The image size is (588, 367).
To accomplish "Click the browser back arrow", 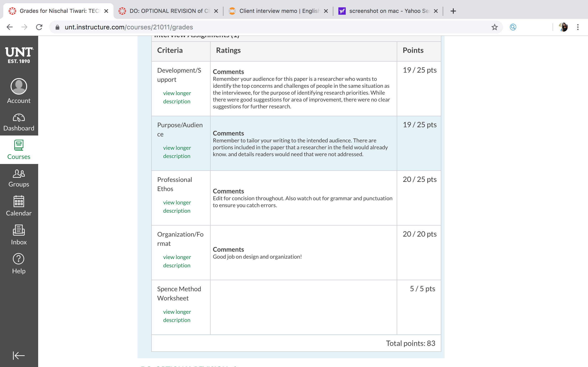I will click(x=9, y=27).
